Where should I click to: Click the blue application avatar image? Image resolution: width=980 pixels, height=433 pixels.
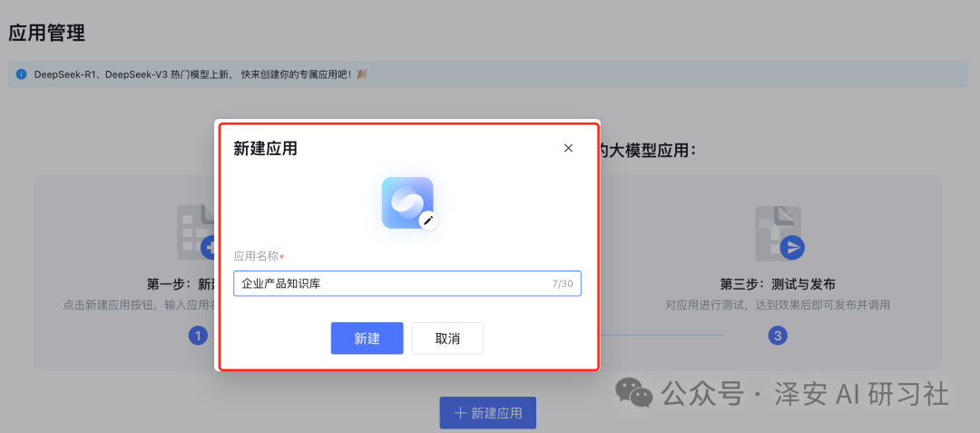[407, 202]
